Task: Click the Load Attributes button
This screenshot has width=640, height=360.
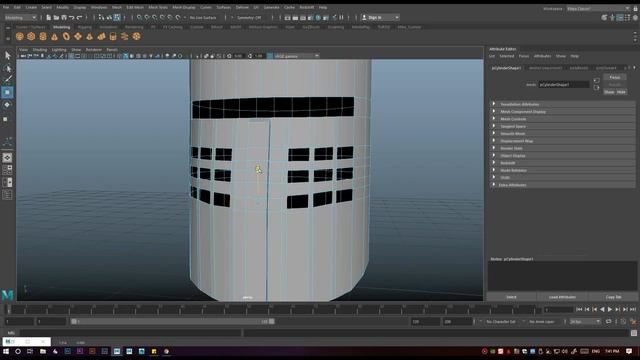Action: 562,297
